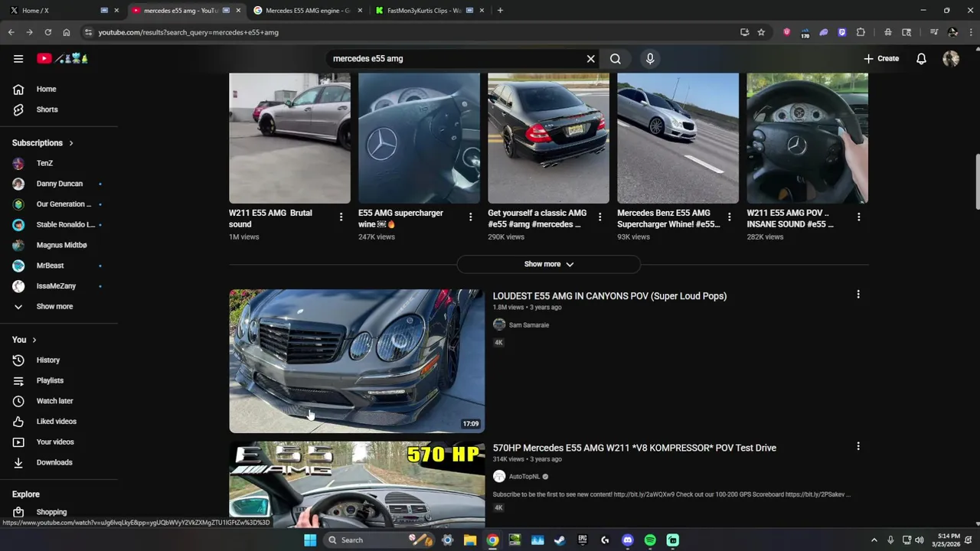Image resolution: width=980 pixels, height=551 pixels.
Task: Open Discord from taskbar
Action: click(x=628, y=540)
